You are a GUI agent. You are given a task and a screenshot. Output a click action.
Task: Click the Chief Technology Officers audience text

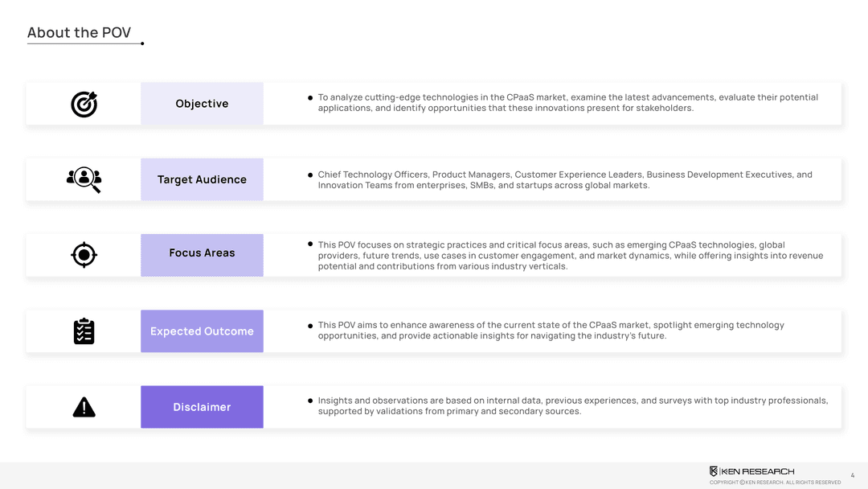point(564,179)
